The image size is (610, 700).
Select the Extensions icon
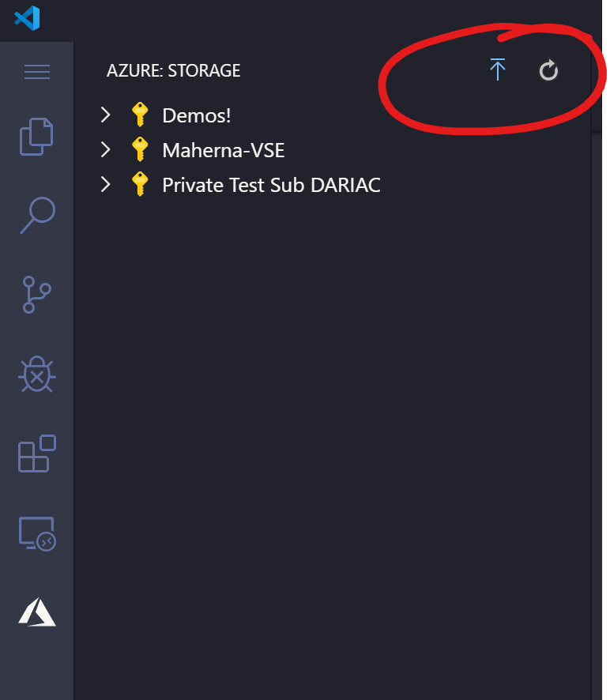click(x=36, y=453)
